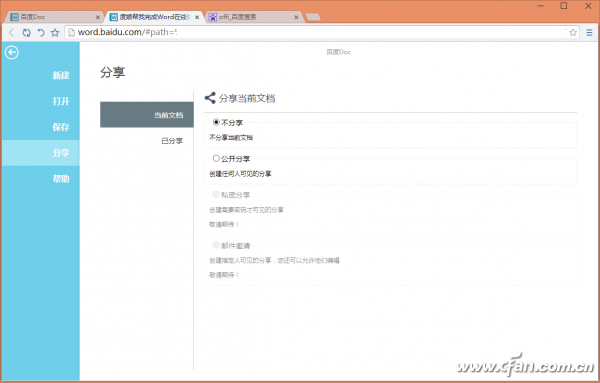Open the 已分享 sub-tab
The height and width of the screenshot is (383, 600).
click(x=147, y=141)
